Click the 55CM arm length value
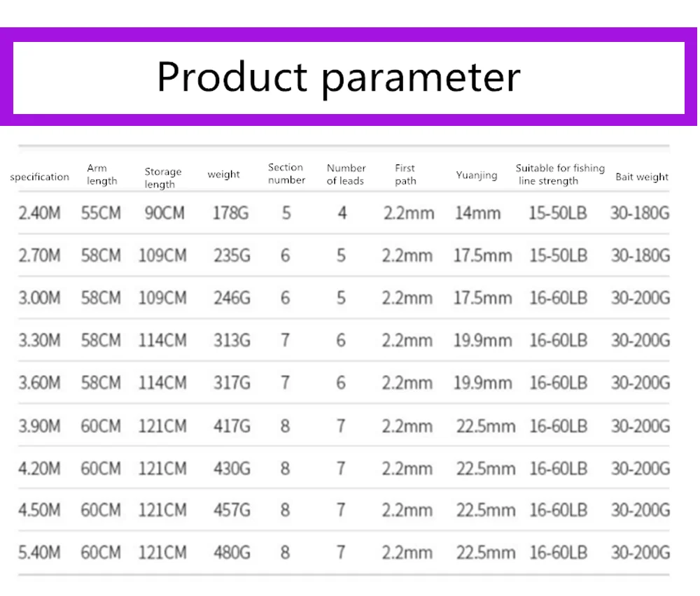Screen dimensions: 700x596 point(101,213)
